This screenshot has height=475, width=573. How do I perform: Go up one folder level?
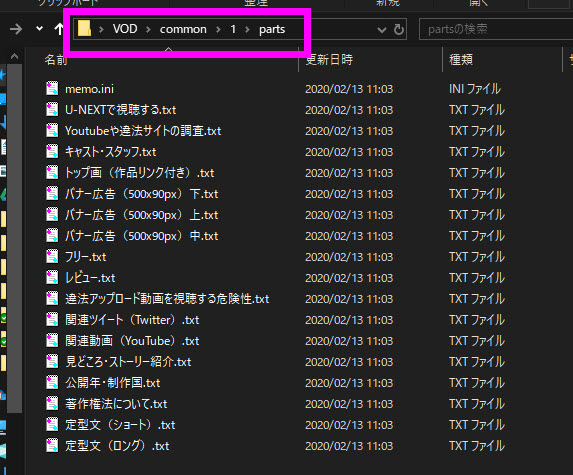click(x=59, y=29)
